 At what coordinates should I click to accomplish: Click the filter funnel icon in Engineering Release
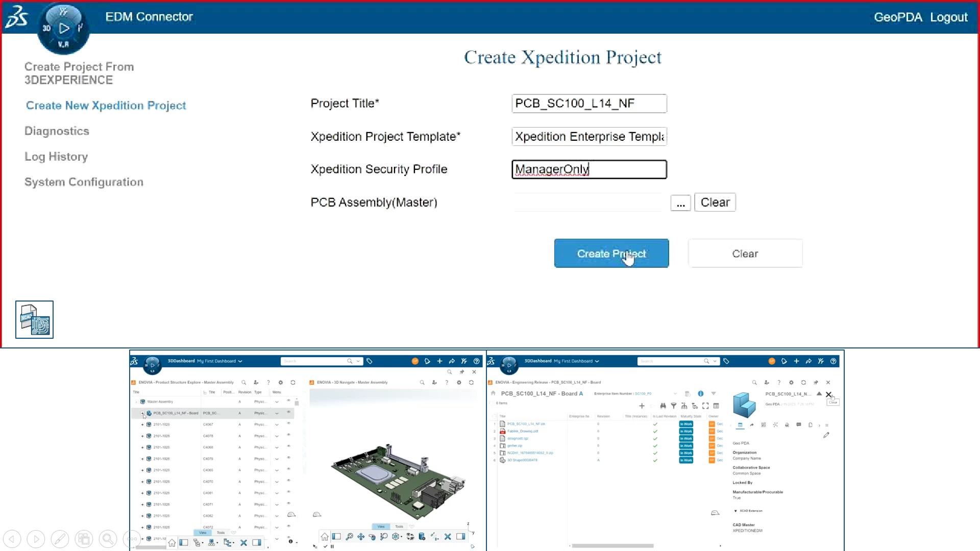(673, 406)
